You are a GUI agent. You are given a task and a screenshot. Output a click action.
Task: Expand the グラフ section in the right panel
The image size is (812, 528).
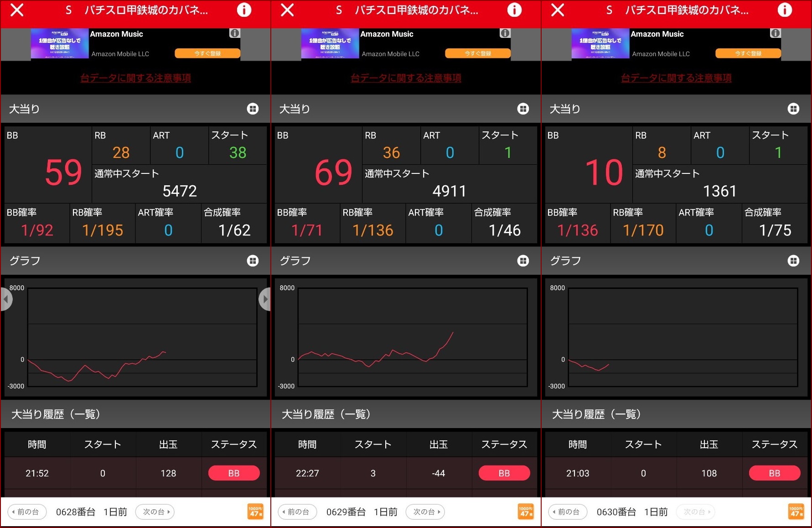pyautogui.click(x=793, y=261)
